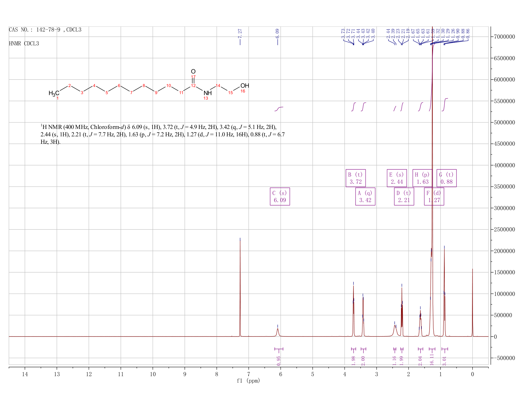Click the NH atom in the structure
This screenshot has width=532, height=411.
208,93
